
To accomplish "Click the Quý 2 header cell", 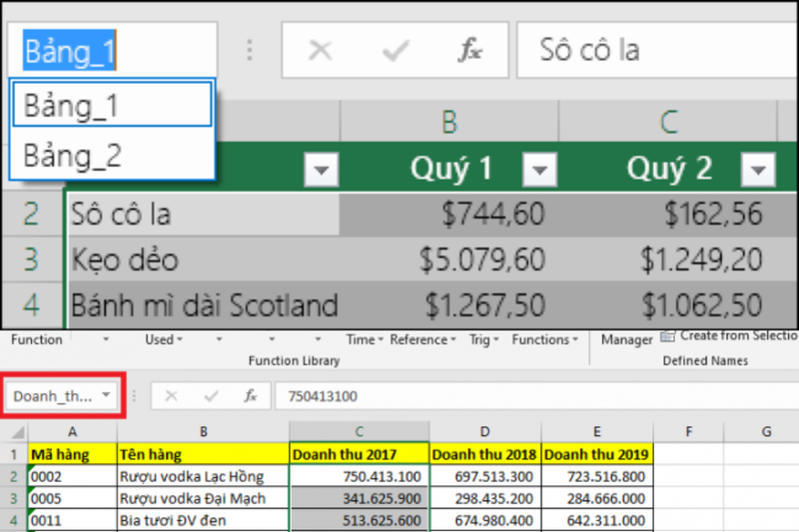I will (x=668, y=169).
